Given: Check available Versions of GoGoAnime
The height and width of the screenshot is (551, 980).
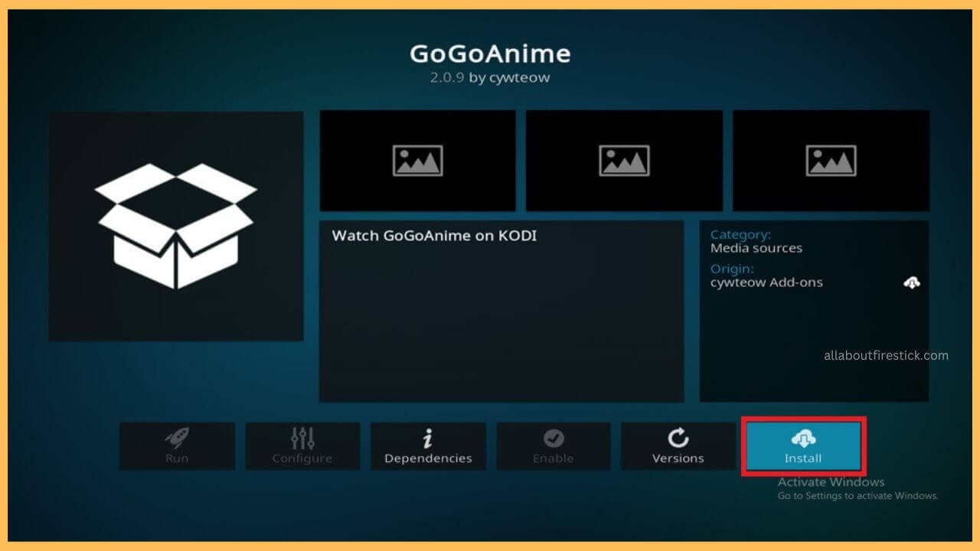Looking at the screenshot, I should (678, 446).
